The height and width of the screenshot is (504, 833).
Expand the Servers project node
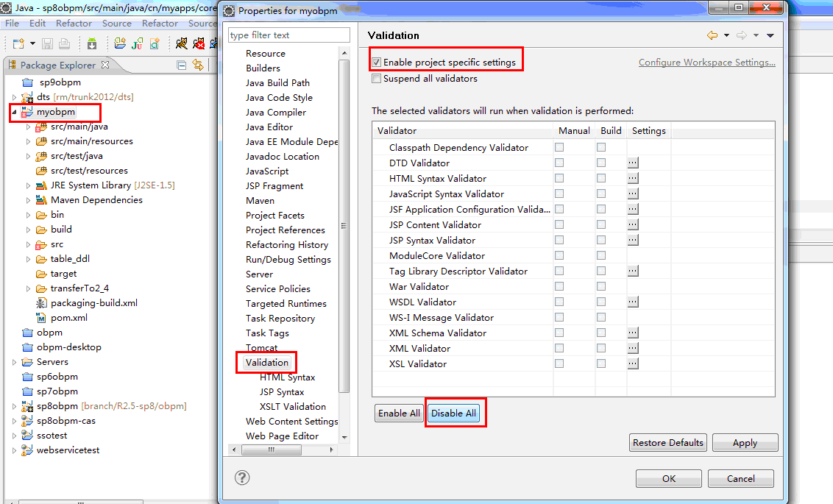coord(14,362)
